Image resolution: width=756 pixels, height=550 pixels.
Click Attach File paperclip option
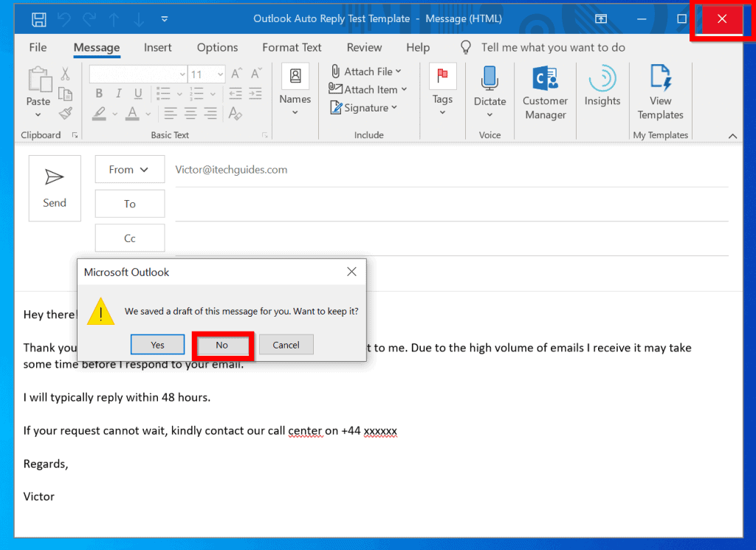point(366,72)
